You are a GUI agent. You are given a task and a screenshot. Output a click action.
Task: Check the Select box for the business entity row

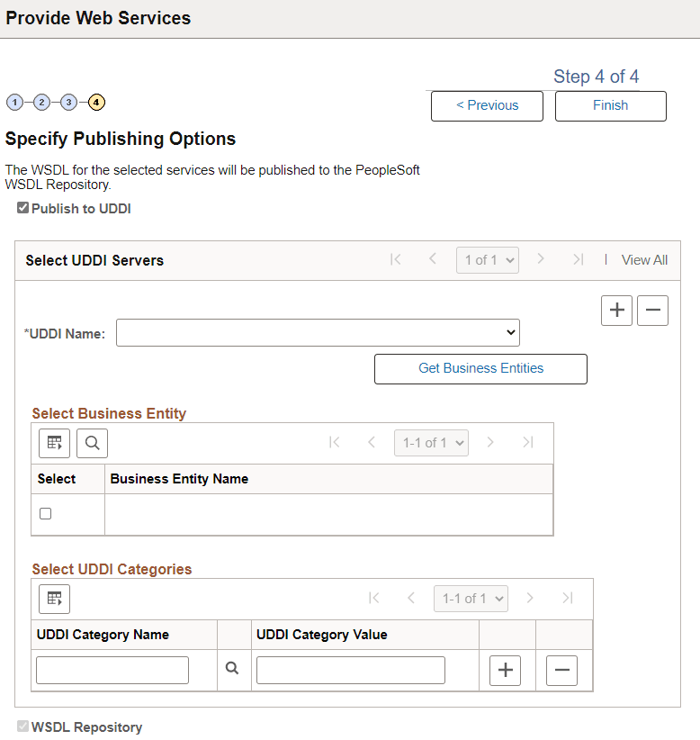tap(45, 513)
